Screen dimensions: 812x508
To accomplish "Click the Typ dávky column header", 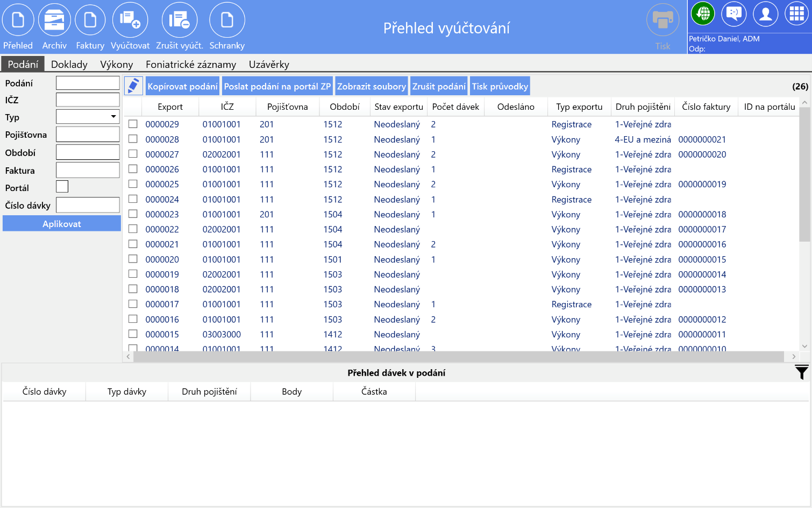I will [x=127, y=391].
